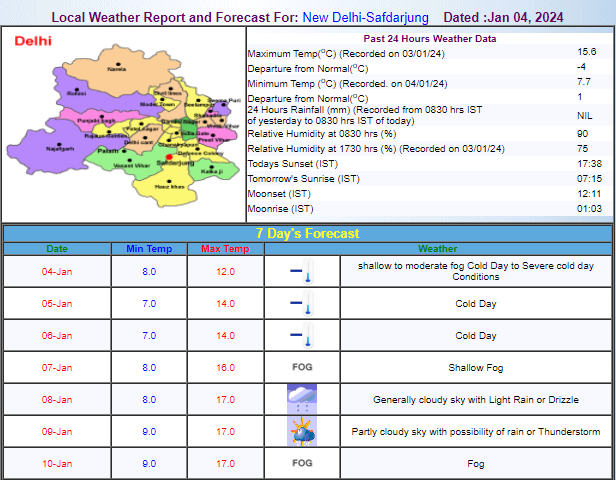Select today's sunset time 17:38
This screenshot has height=480, width=616.
pyautogui.click(x=589, y=163)
